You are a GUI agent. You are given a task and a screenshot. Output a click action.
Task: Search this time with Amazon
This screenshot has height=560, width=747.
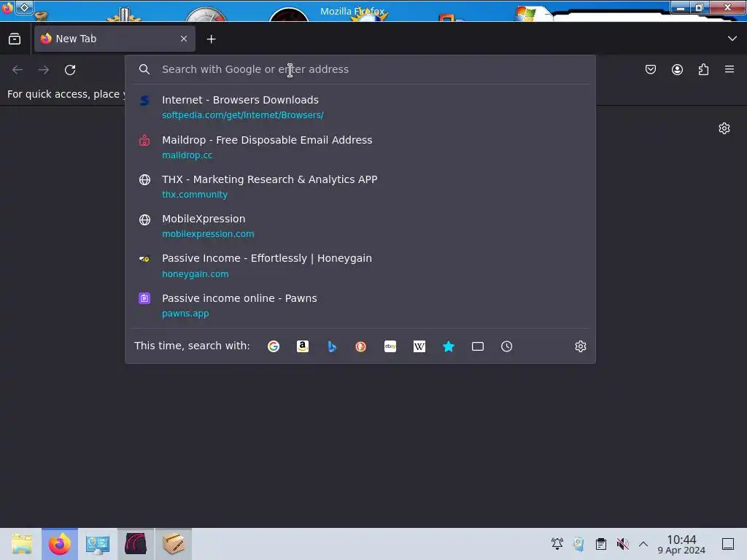pyautogui.click(x=303, y=346)
